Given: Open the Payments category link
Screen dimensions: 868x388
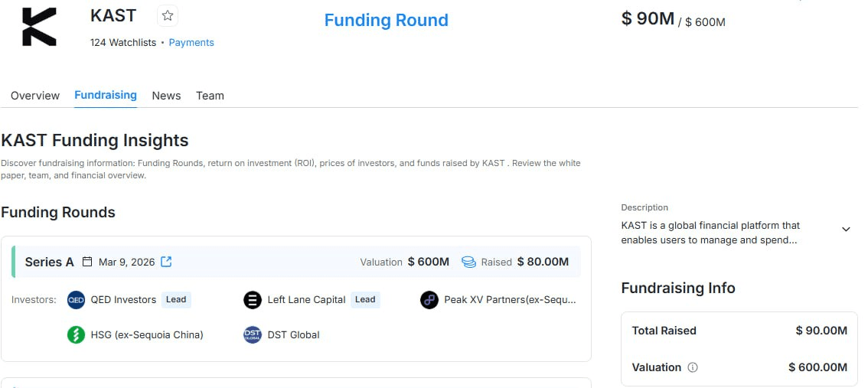Looking at the screenshot, I should tap(191, 43).
